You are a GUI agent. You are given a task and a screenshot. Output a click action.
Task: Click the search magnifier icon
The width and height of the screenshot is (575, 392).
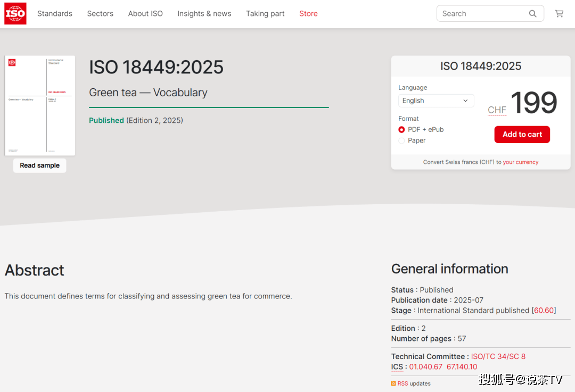pos(532,14)
